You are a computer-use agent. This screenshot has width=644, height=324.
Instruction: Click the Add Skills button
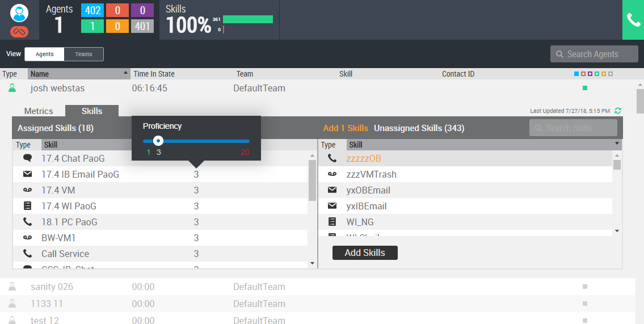point(365,253)
